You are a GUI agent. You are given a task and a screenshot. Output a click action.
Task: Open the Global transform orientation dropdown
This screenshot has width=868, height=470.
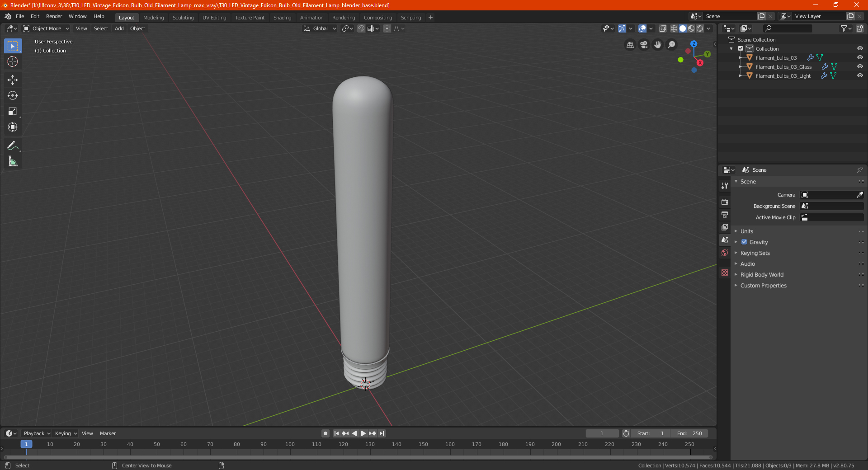point(320,28)
